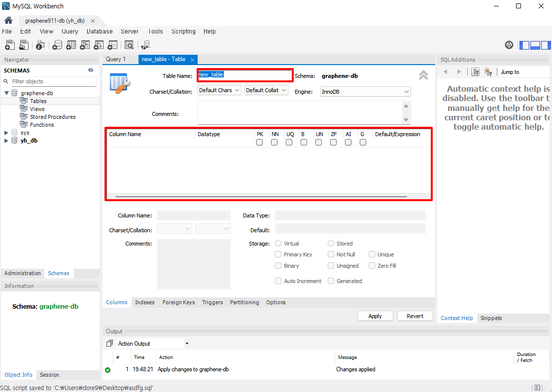Check the AI column header checkbox
Image resolution: width=552 pixels, height=392 pixels.
[348, 143]
